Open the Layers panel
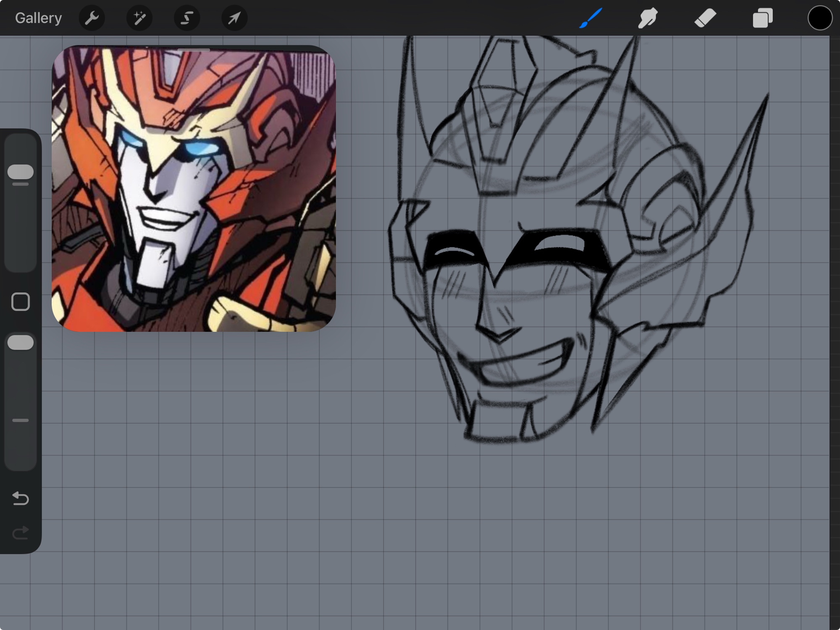The height and width of the screenshot is (630, 840). pyautogui.click(x=762, y=18)
